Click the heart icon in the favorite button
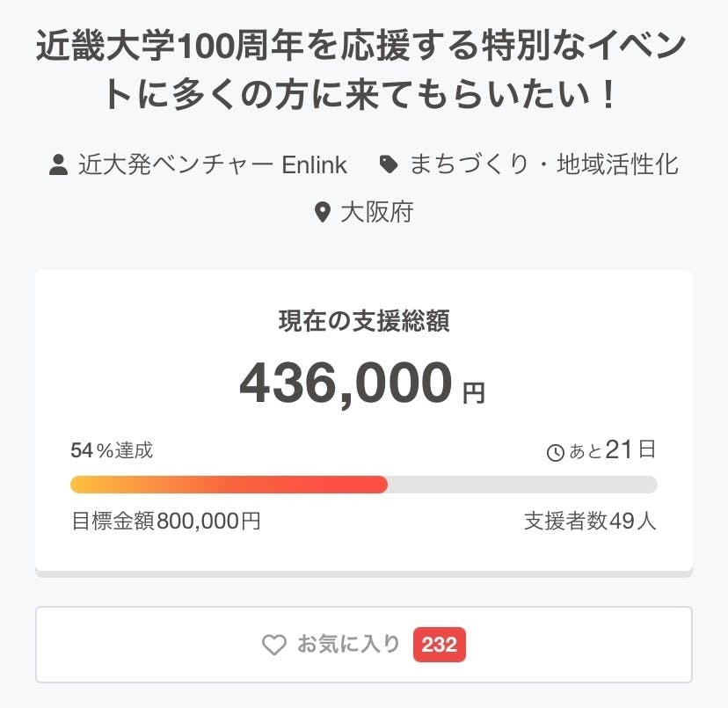Image resolution: width=728 pixels, height=708 pixels. click(274, 646)
